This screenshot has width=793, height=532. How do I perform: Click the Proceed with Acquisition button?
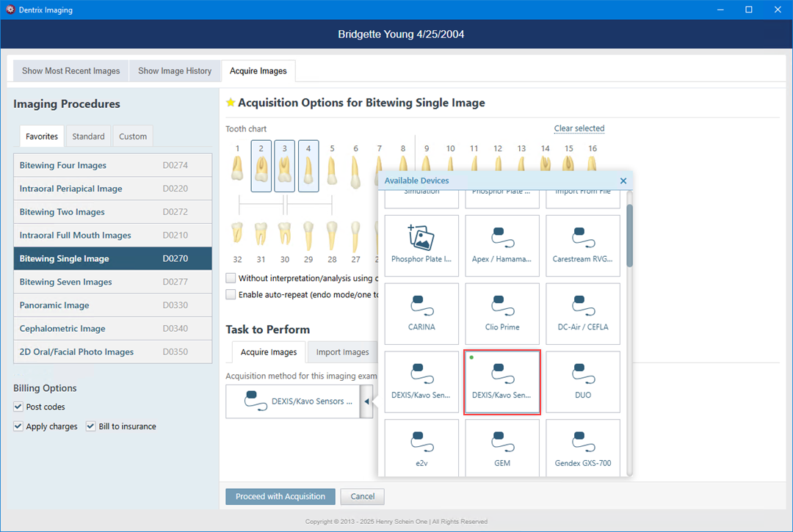pyautogui.click(x=280, y=496)
